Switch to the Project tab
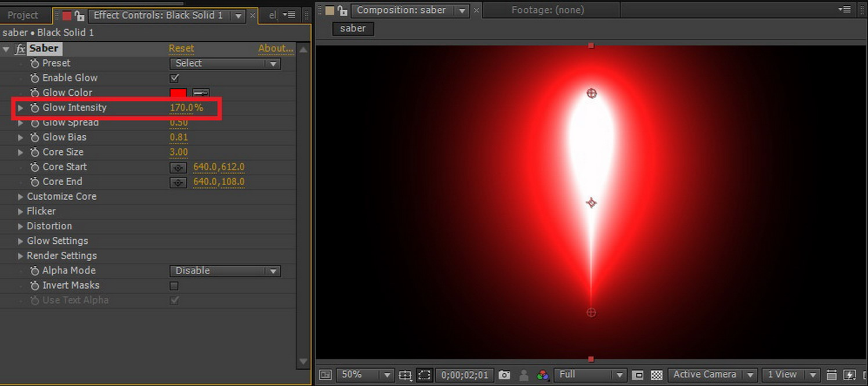 click(23, 15)
